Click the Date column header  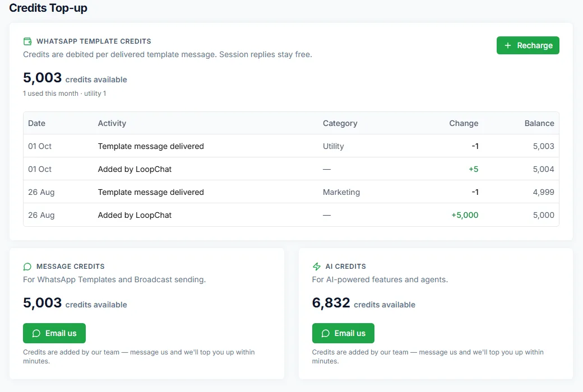tap(37, 123)
